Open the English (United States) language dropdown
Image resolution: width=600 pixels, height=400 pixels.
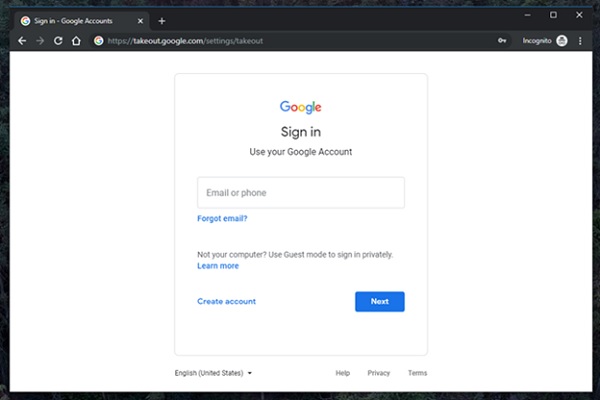pos(213,373)
